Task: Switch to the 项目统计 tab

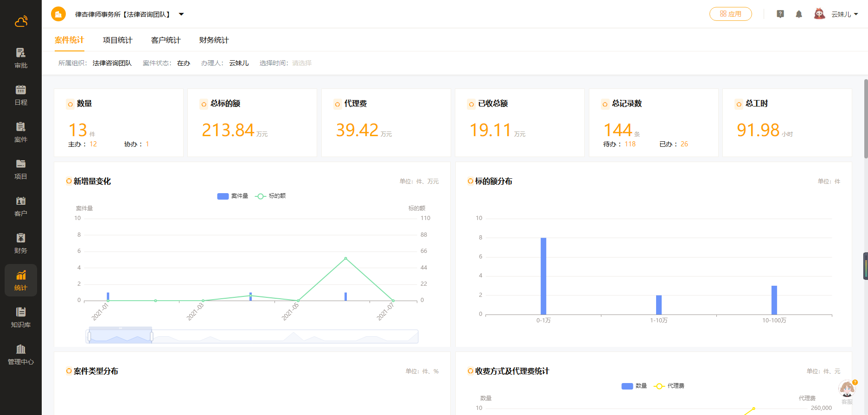Action: (117, 40)
